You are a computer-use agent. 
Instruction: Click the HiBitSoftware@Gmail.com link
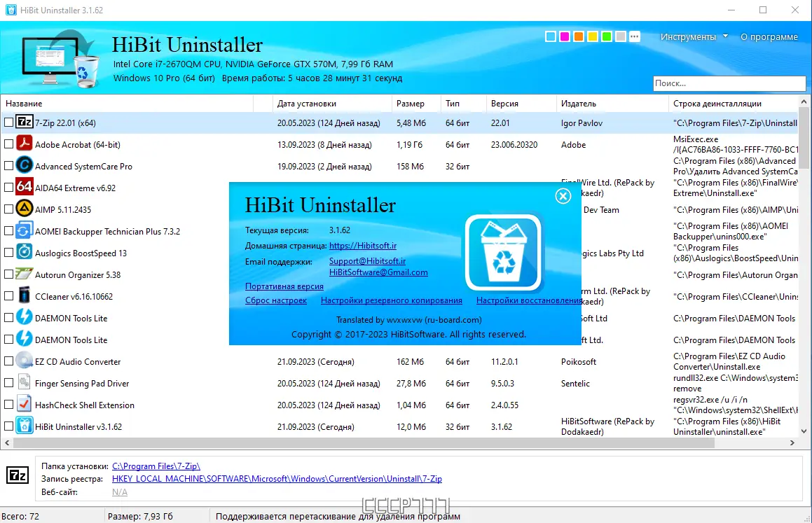(x=378, y=272)
